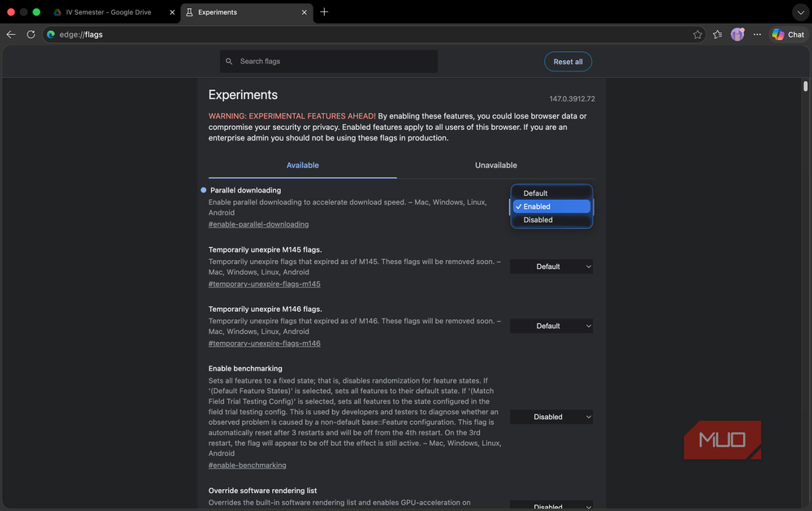Reload the page with the refresh icon

coord(31,35)
